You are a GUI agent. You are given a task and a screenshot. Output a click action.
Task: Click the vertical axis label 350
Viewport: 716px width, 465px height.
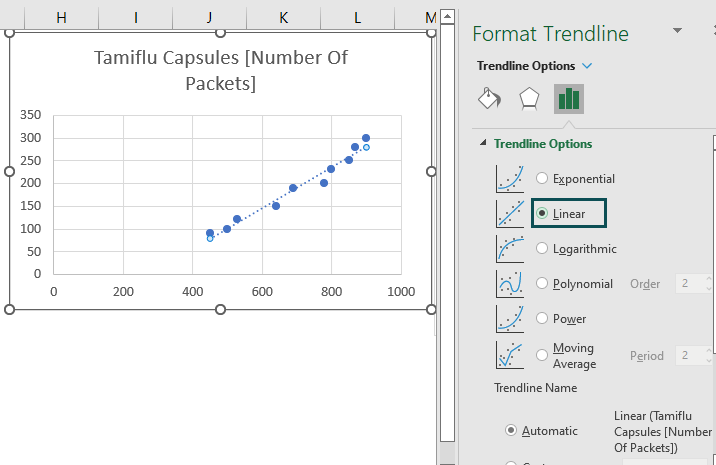(x=31, y=115)
